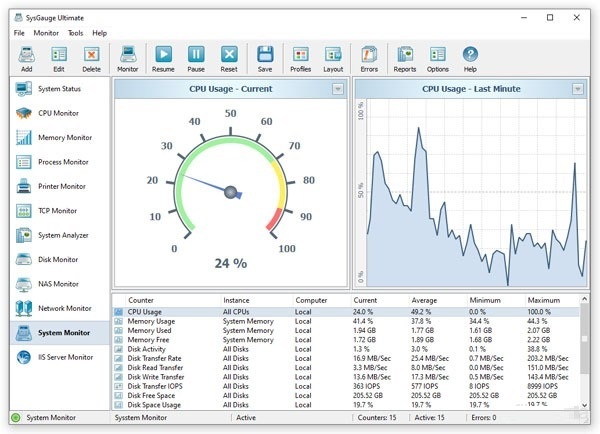Open the Tools menu

tap(76, 33)
